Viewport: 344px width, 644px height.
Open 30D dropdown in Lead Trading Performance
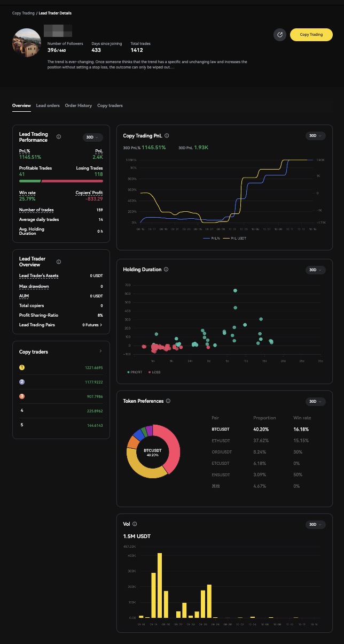93,137
